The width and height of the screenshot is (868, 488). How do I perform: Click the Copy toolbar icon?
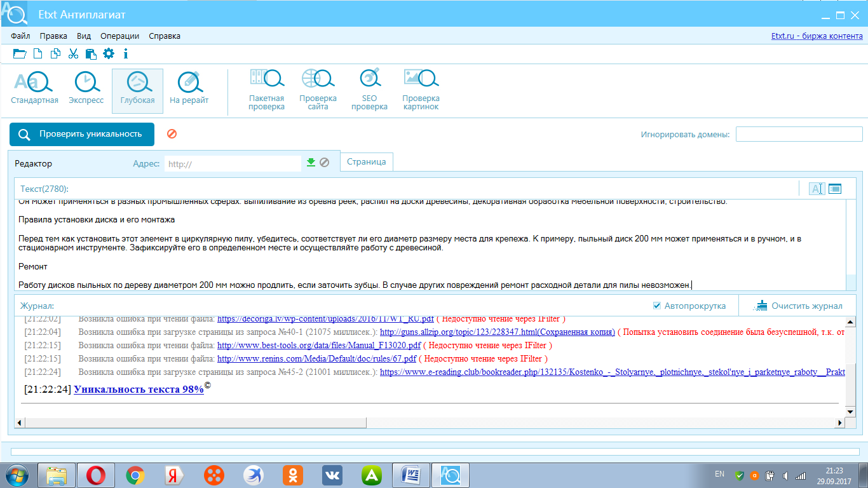coord(56,54)
